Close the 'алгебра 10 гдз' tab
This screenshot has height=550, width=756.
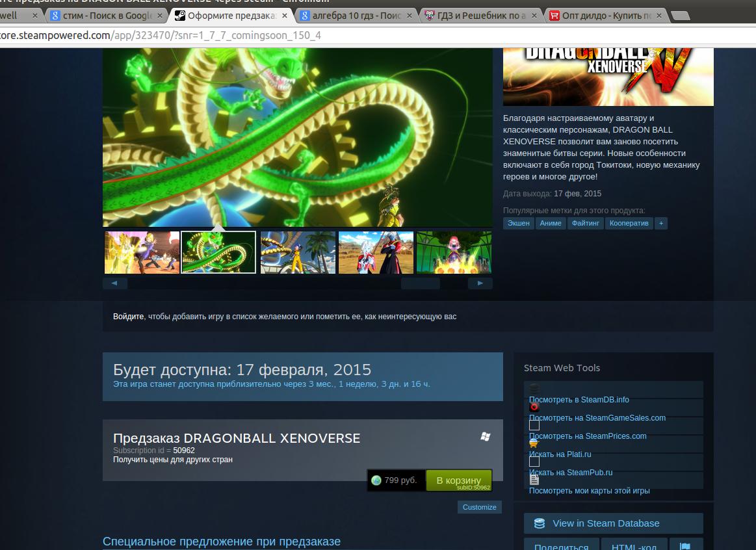(410, 16)
